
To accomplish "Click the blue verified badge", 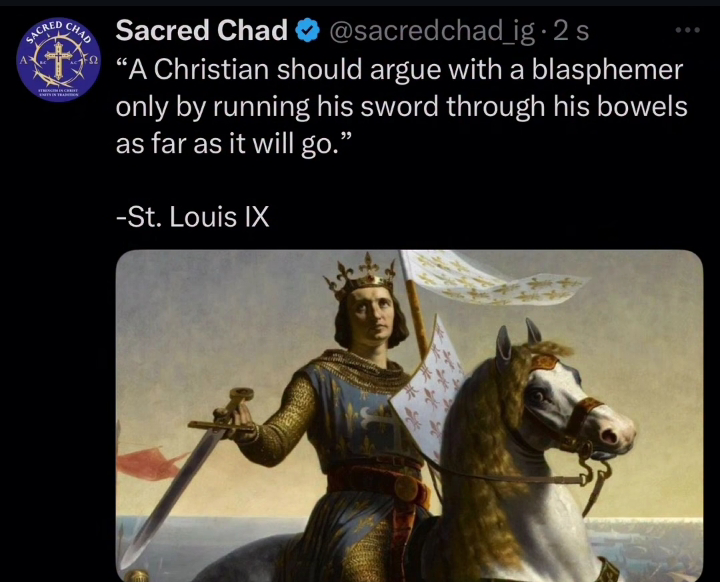I will coord(307,31).
